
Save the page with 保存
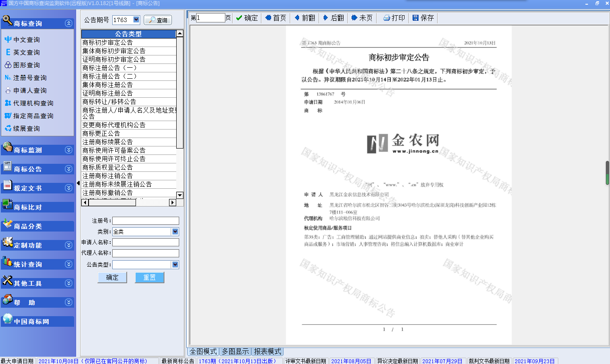[423, 18]
